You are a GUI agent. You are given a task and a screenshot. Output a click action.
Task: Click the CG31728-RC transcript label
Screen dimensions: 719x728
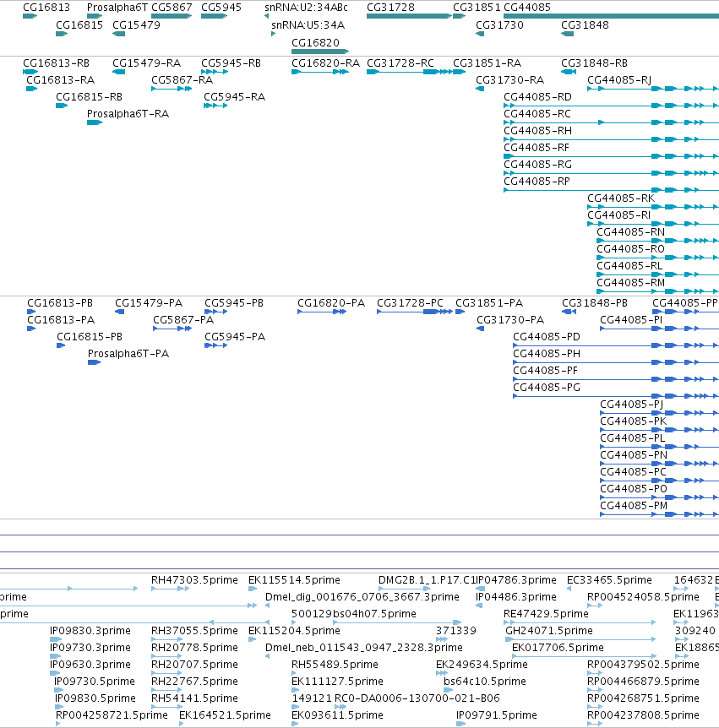pos(400,63)
